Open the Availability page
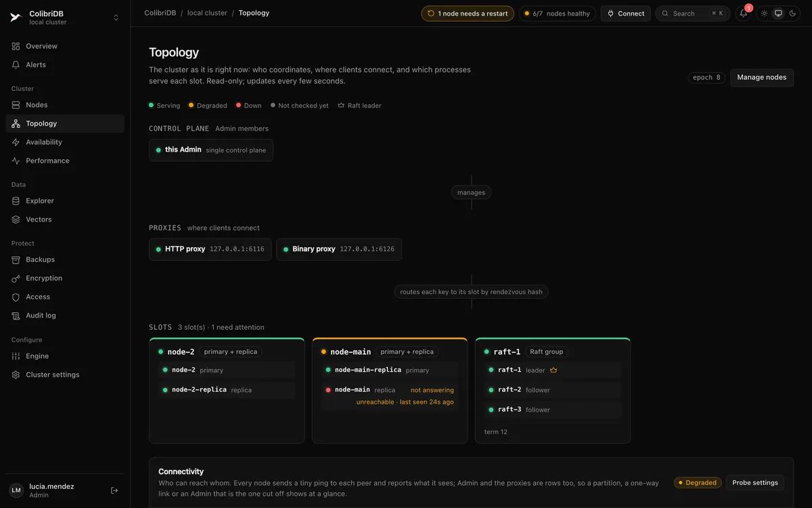812x508 pixels. click(65, 142)
